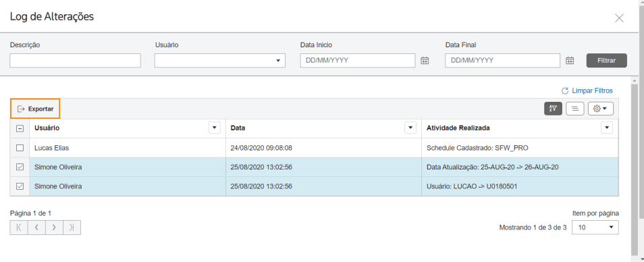Click the Data Inicio date field
644x262 pixels.
click(358, 60)
